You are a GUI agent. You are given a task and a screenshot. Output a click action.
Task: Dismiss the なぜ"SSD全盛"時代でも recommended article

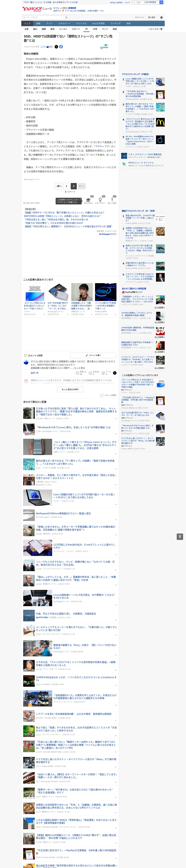[68, 314]
